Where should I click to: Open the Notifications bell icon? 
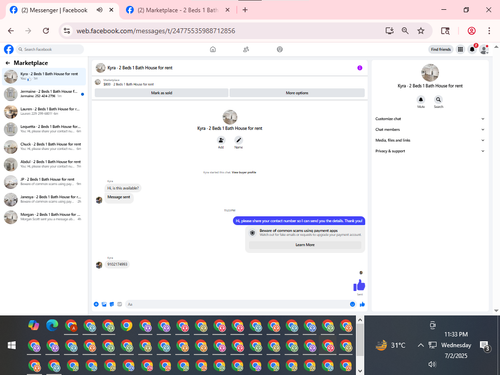pyautogui.click(x=472, y=49)
